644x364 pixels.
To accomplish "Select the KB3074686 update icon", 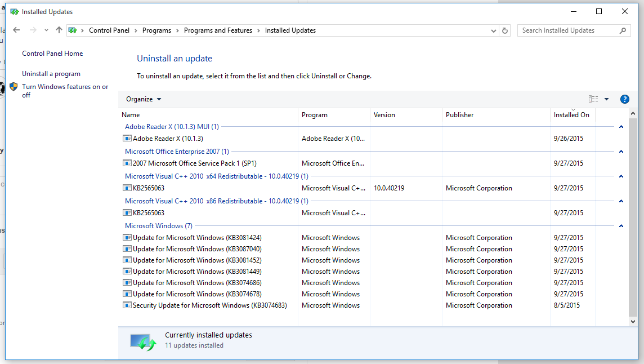I will [127, 283].
